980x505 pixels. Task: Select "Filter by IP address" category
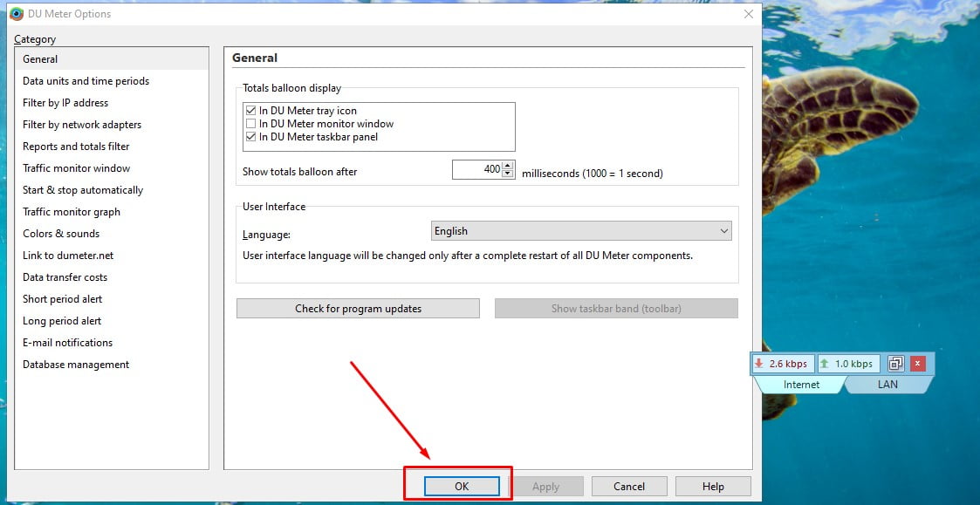(x=112, y=103)
